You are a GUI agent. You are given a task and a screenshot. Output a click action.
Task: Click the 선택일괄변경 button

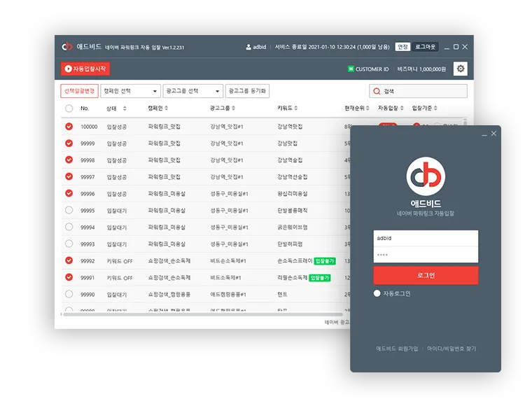click(79, 91)
